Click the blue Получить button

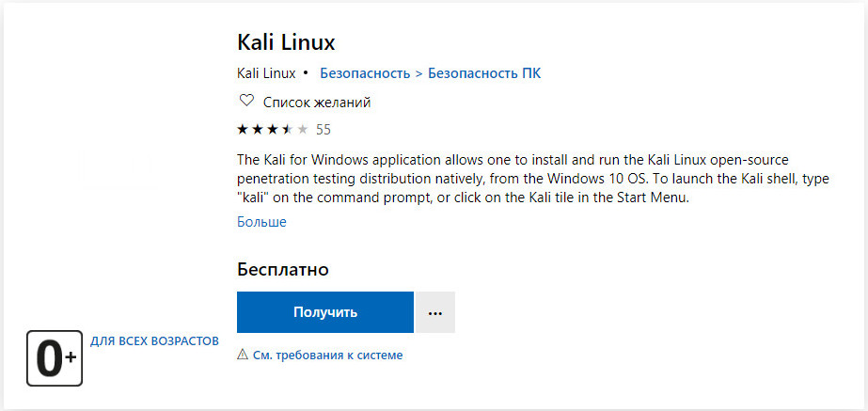click(325, 312)
